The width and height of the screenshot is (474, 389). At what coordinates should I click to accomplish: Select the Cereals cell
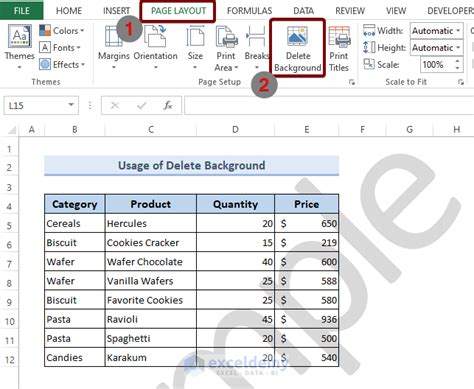pyautogui.click(x=75, y=223)
